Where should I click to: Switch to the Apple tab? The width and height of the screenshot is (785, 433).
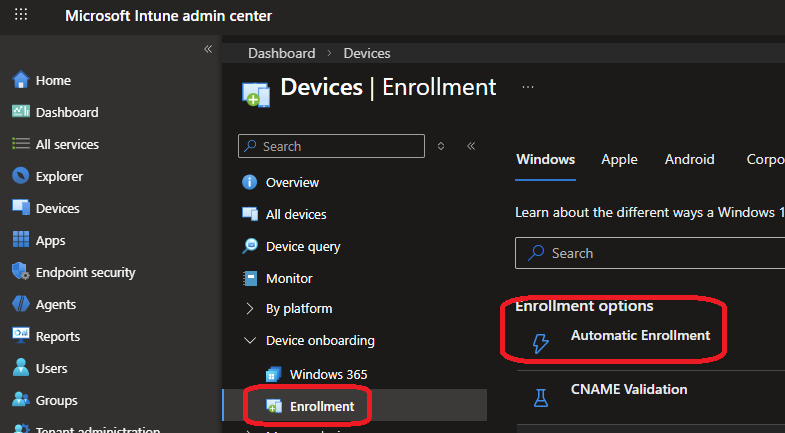pos(619,159)
